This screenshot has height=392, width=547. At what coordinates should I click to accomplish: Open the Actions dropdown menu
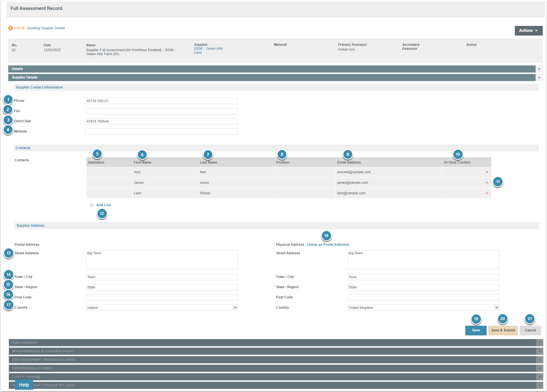[x=528, y=30]
